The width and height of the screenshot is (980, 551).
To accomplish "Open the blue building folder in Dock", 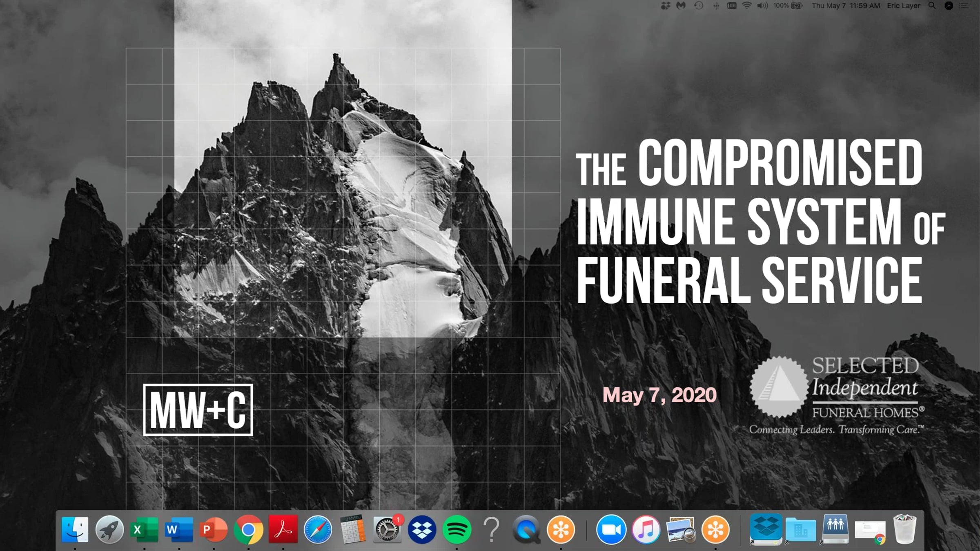I will 800,529.
